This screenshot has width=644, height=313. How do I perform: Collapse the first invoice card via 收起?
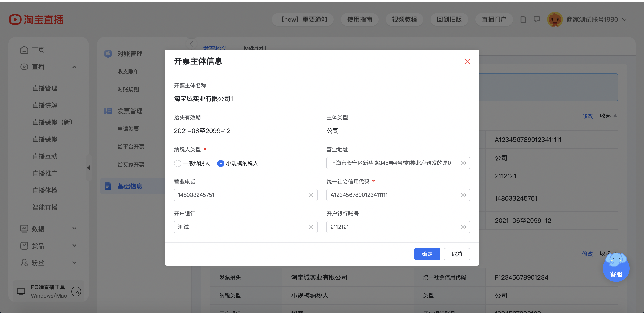[x=609, y=116]
